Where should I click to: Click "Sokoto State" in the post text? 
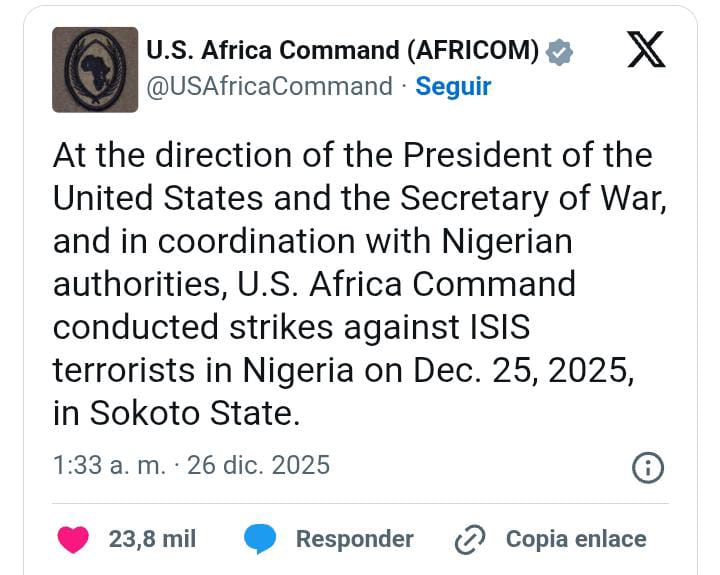coord(196,413)
